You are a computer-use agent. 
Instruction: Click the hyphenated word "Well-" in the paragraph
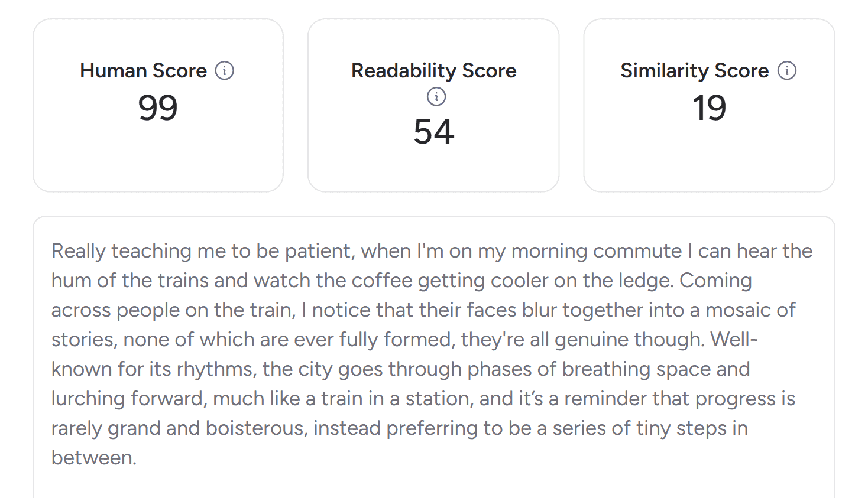pos(734,340)
